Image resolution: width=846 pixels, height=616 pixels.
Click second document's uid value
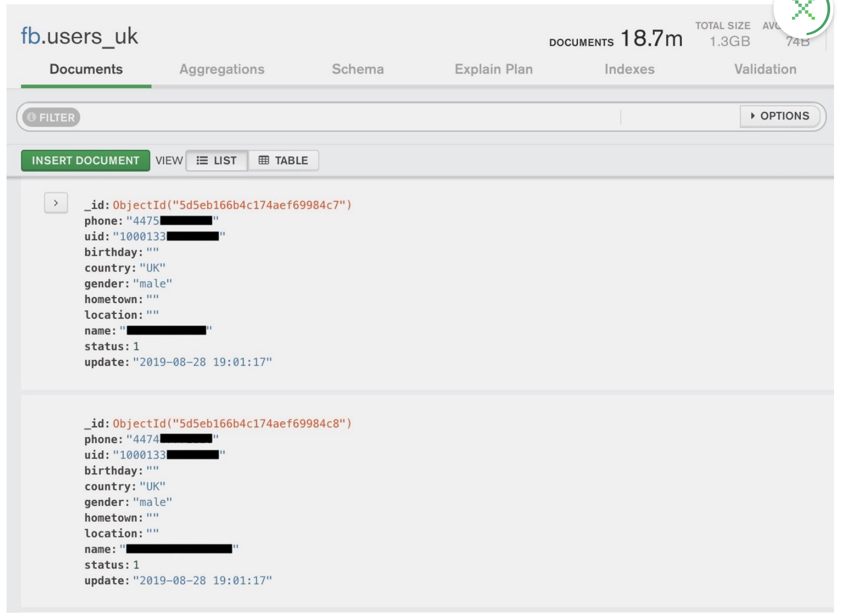[x=169, y=455]
